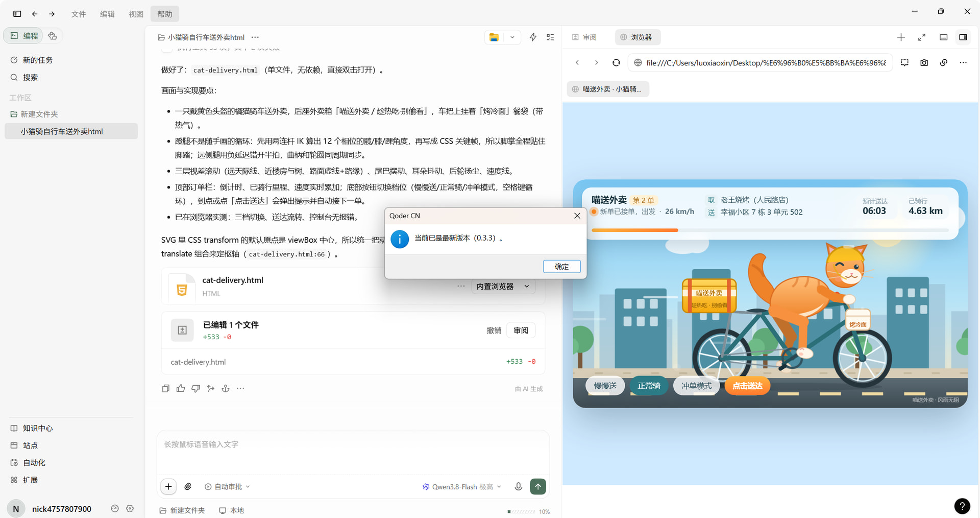Click the folder icon in chat header

(494, 37)
